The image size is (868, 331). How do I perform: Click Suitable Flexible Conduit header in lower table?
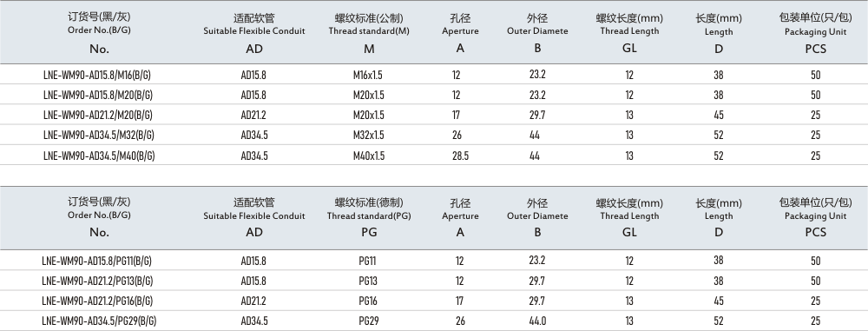pos(254,217)
